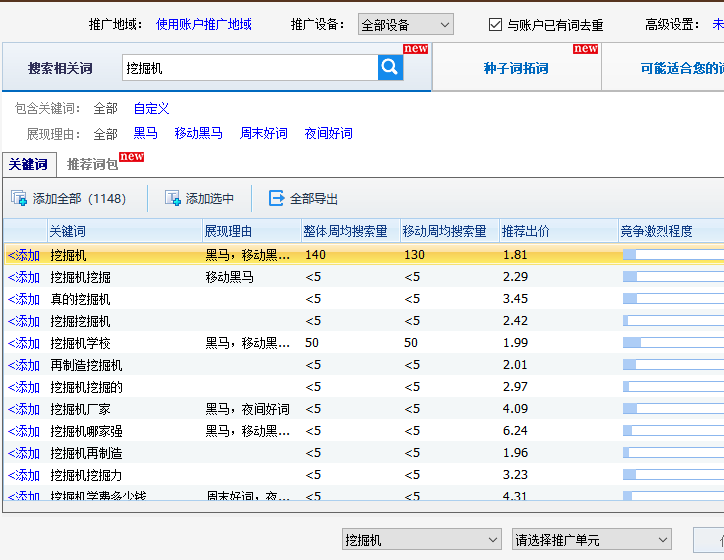
Task: Expand the 请选择推广单元 dropdown
Action: pos(593,540)
